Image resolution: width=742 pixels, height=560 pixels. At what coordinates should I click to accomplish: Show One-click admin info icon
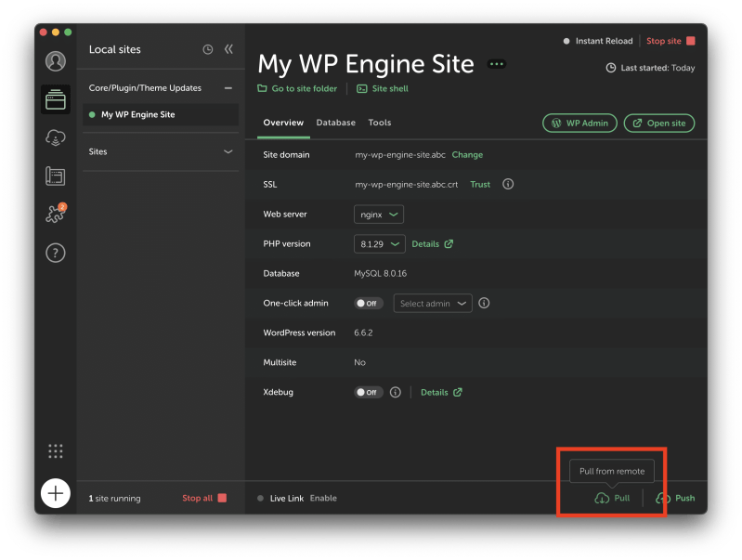484,303
